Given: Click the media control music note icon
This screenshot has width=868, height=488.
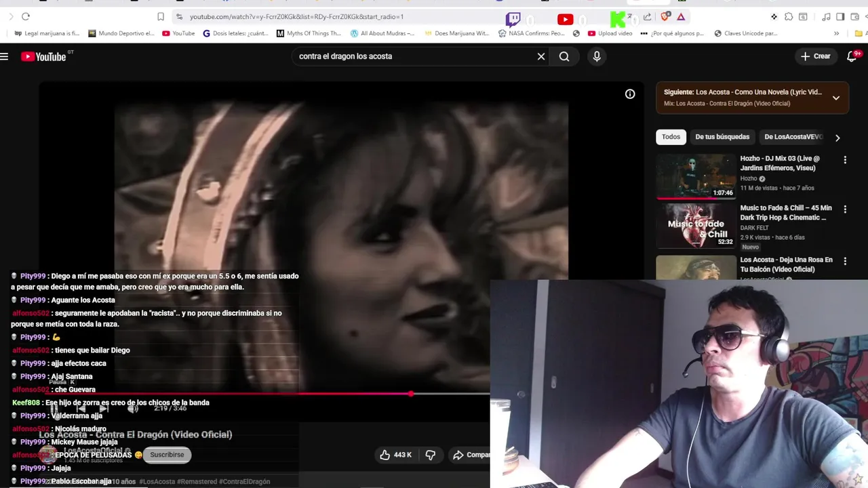Looking at the screenshot, I should click(826, 16).
